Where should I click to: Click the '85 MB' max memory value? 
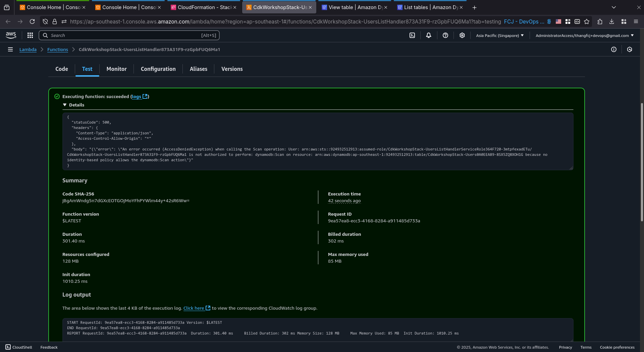335,261
